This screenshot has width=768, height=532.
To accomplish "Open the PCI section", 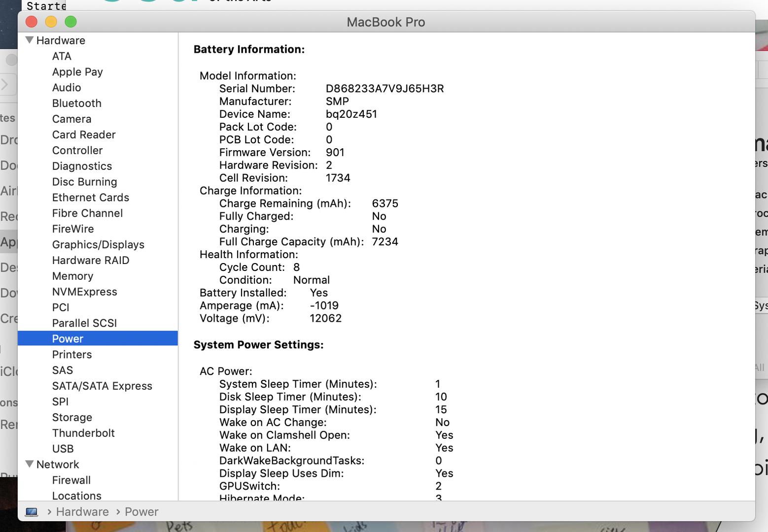I will [61, 308].
